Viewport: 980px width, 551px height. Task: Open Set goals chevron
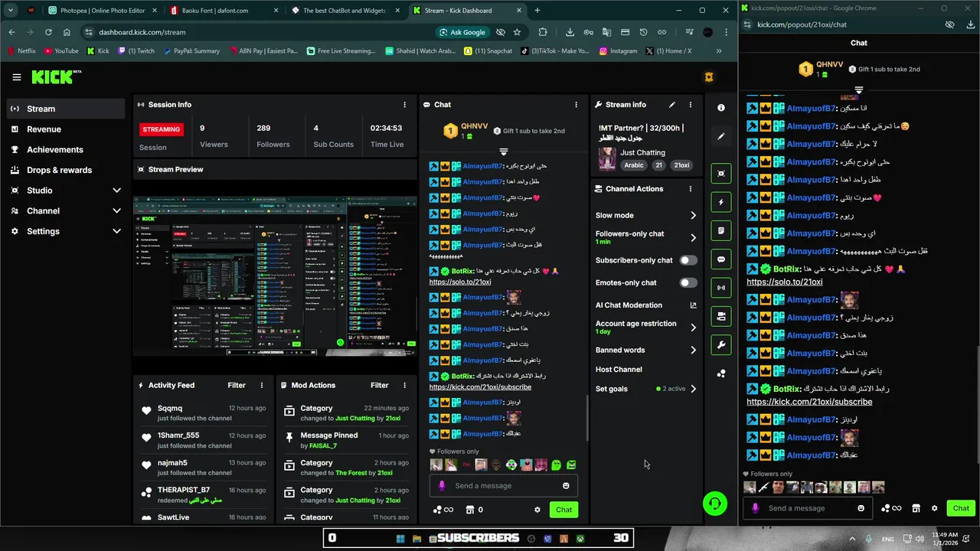coord(694,389)
